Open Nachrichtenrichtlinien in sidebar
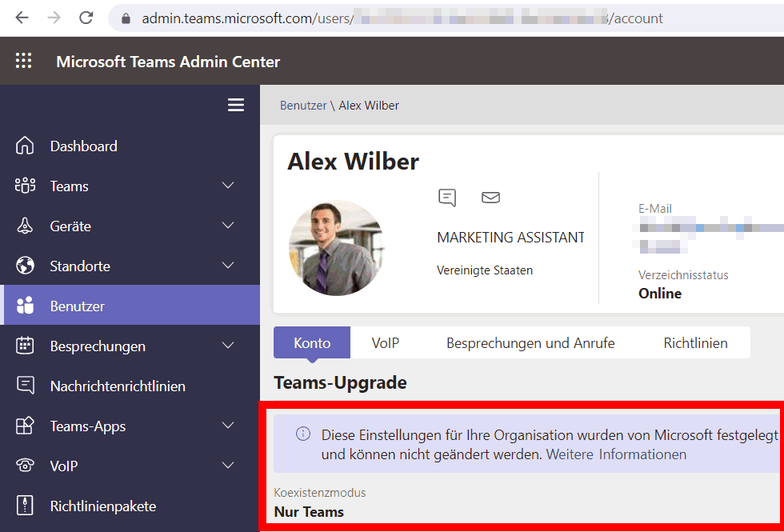This screenshot has height=532, width=784. 130,386
